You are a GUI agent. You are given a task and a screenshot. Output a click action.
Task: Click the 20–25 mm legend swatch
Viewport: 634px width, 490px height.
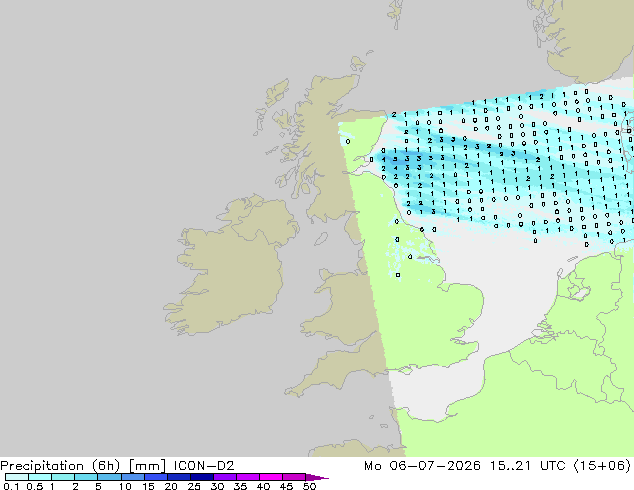point(178,477)
